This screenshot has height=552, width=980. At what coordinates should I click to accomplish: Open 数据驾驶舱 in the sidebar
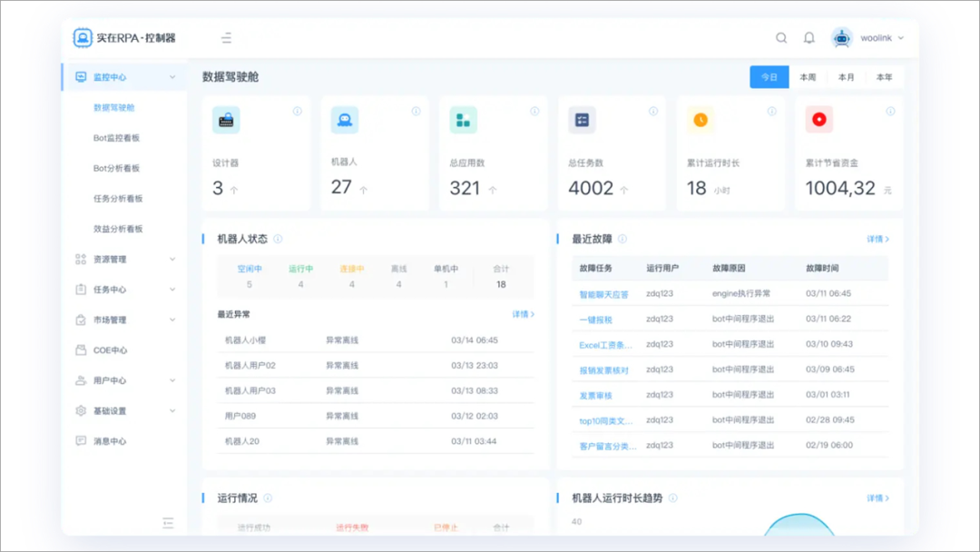(113, 107)
